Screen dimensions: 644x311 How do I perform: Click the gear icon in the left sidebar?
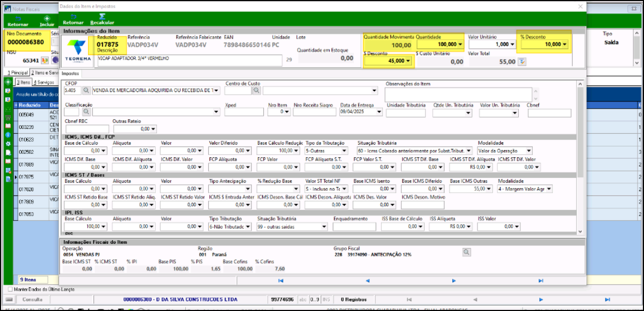pos(8,144)
